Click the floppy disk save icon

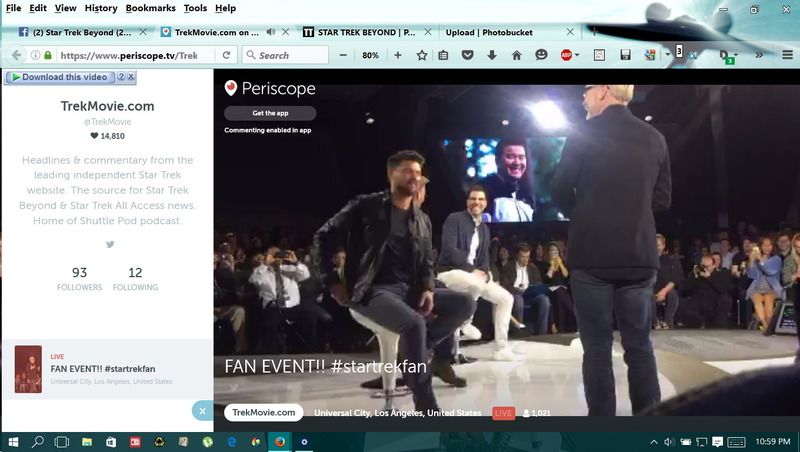pyautogui.click(x=625, y=55)
